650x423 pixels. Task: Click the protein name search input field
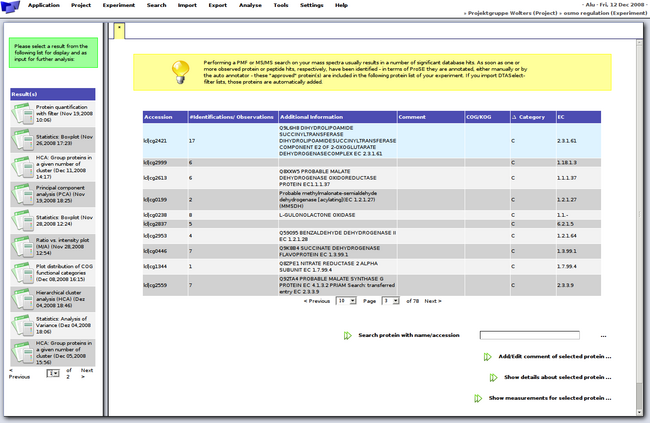(x=529, y=335)
